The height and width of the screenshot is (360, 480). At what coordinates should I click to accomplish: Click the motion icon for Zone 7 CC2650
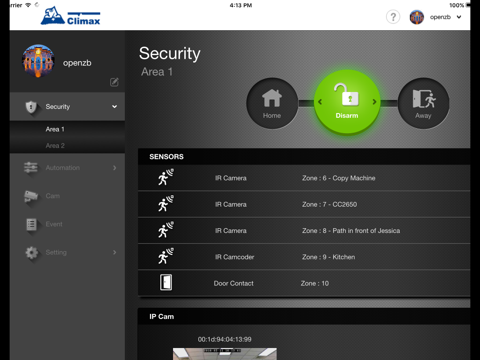166,203
